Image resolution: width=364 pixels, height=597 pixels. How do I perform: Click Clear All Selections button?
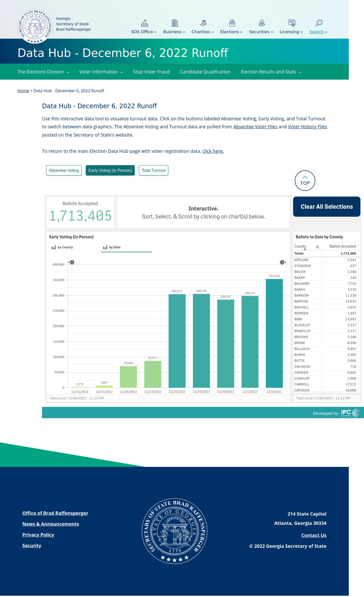327,207
